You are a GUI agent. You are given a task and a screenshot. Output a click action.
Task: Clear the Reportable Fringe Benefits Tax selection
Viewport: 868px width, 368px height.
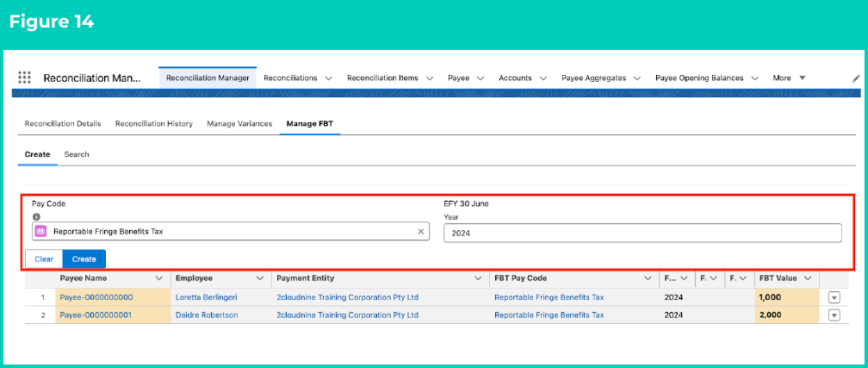(420, 232)
